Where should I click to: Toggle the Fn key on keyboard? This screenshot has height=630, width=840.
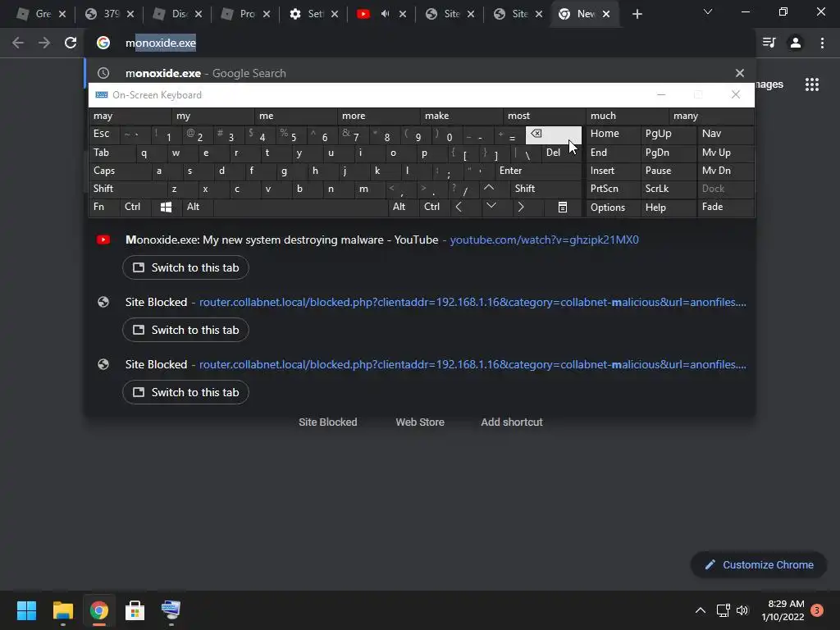(104, 207)
